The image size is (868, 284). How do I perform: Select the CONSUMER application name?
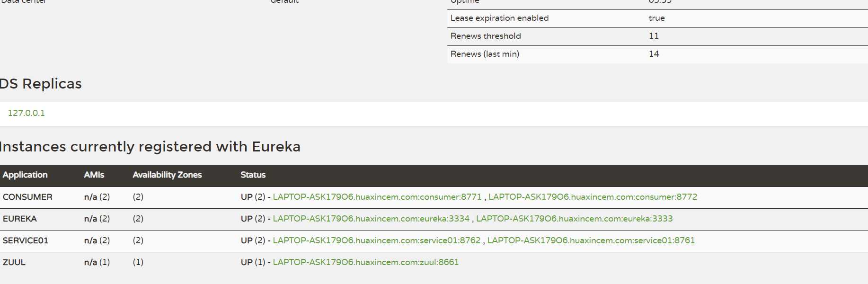(x=27, y=197)
